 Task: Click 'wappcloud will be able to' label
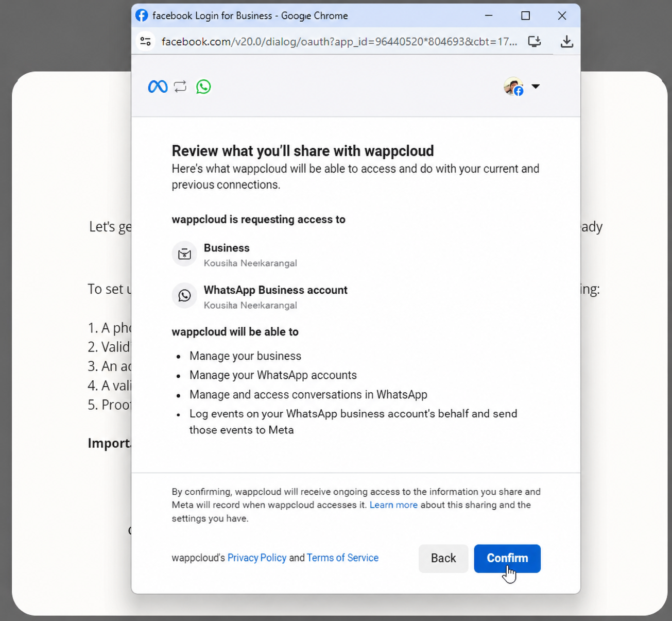point(235,332)
